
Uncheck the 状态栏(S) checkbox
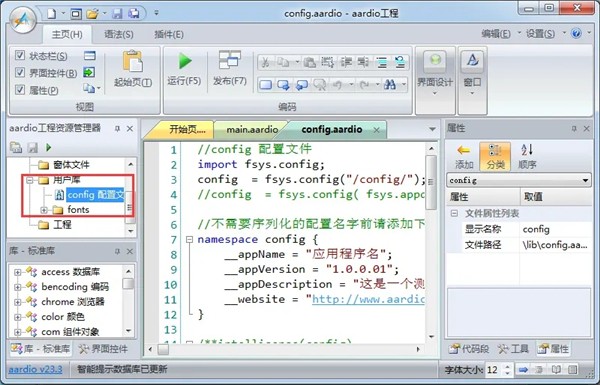pyautogui.click(x=20, y=55)
